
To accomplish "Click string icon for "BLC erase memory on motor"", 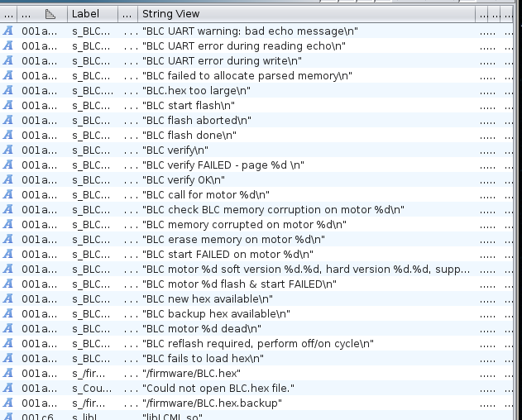I will tap(8, 239).
